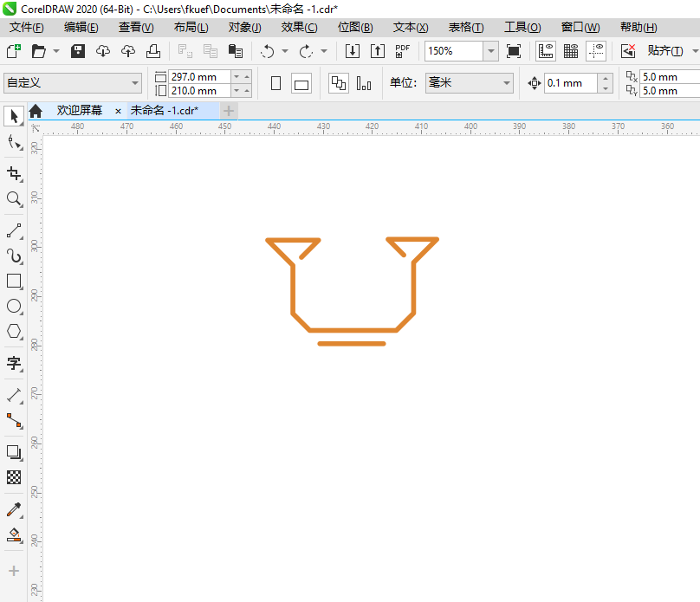This screenshot has width=700, height=602.
Task: Select the Zoom tool in toolbox
Action: click(x=14, y=199)
